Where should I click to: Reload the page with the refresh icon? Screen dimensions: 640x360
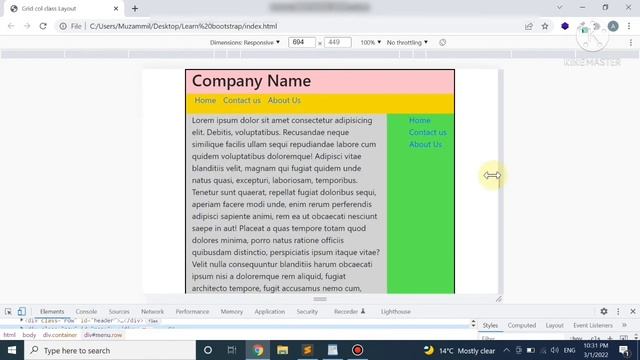[43, 26]
